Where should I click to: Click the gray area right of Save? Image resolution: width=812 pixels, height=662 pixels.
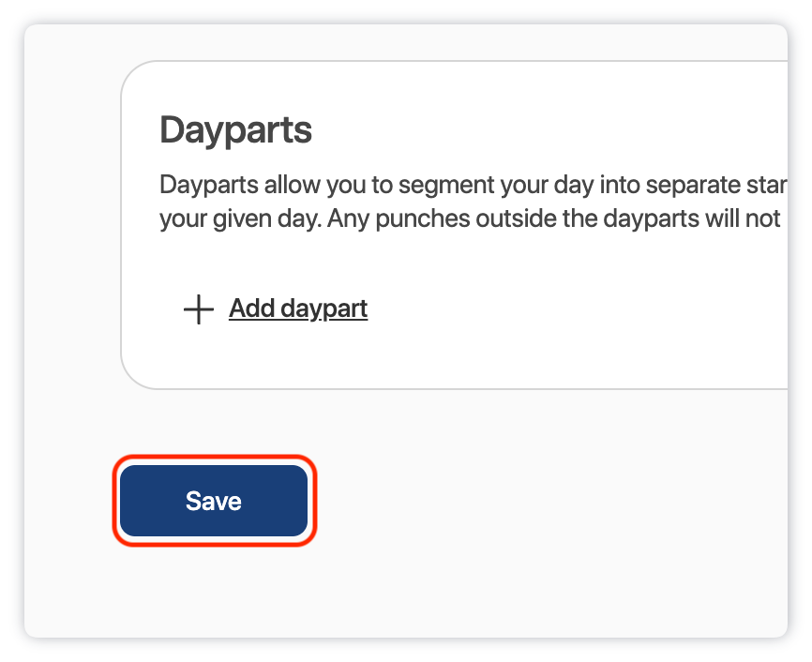click(544, 501)
